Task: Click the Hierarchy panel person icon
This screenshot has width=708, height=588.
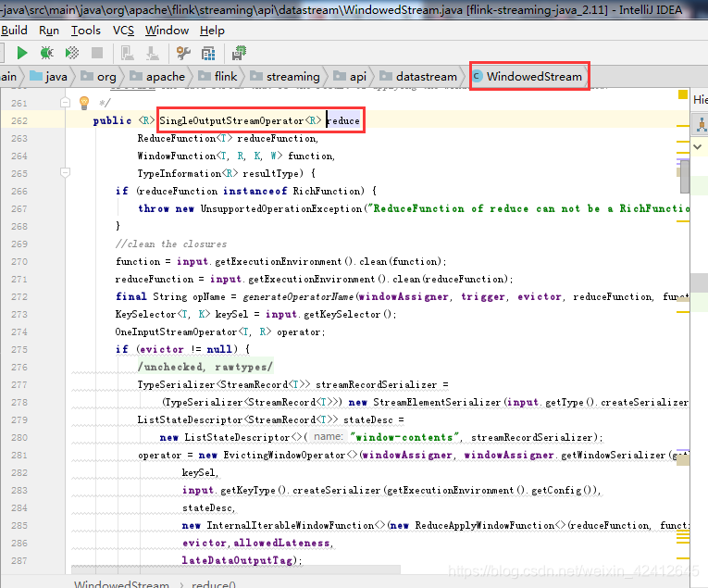Action: point(702,124)
